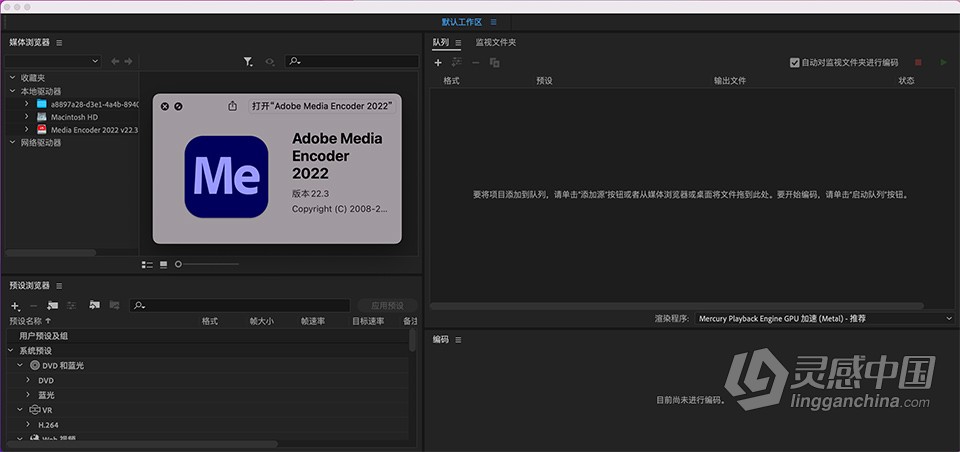Image resolution: width=960 pixels, height=452 pixels.
Task: Click the back arrow in media browser
Action: tap(115, 61)
